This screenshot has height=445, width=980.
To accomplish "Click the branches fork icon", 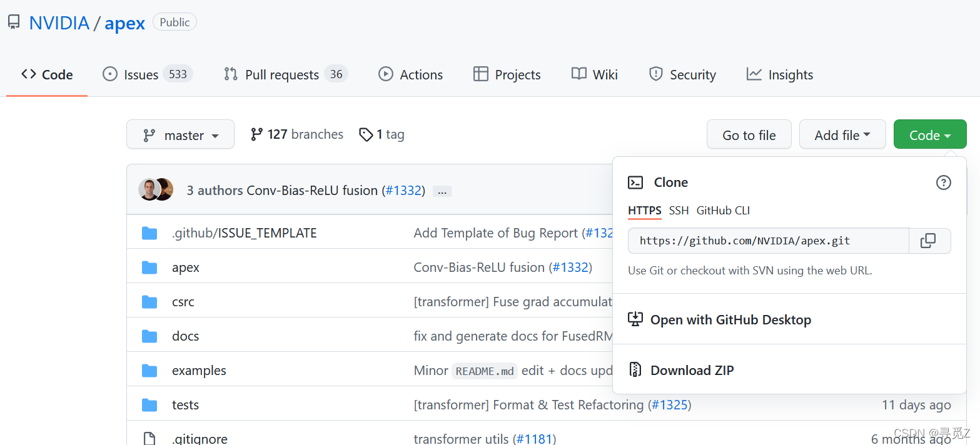I will [x=256, y=134].
